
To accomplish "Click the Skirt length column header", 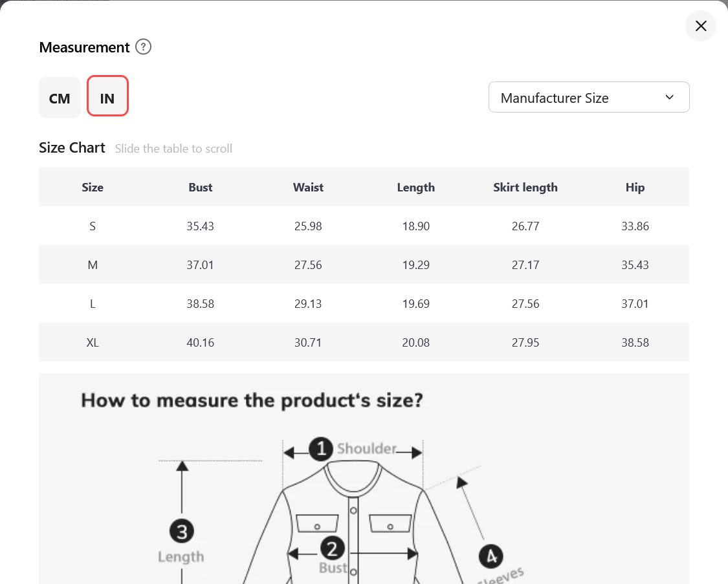I will point(525,188).
